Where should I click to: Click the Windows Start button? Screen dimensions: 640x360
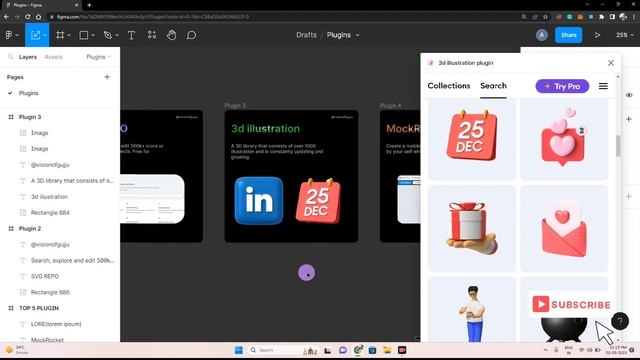(239, 350)
